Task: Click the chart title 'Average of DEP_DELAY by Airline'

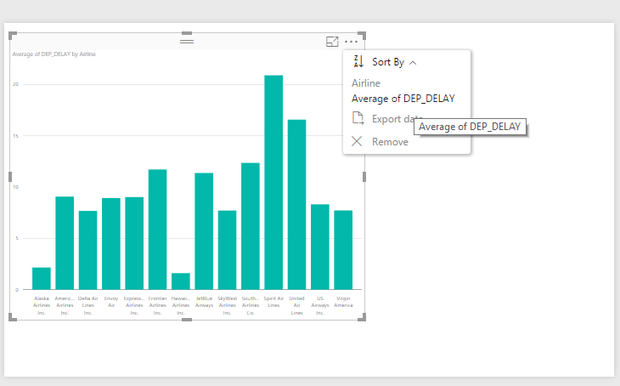Action: click(54, 54)
